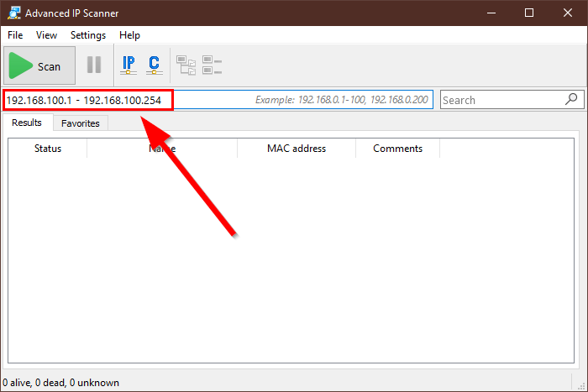588x392 pixels.
Task: Click the Collapse all list icon
Action: (x=212, y=65)
